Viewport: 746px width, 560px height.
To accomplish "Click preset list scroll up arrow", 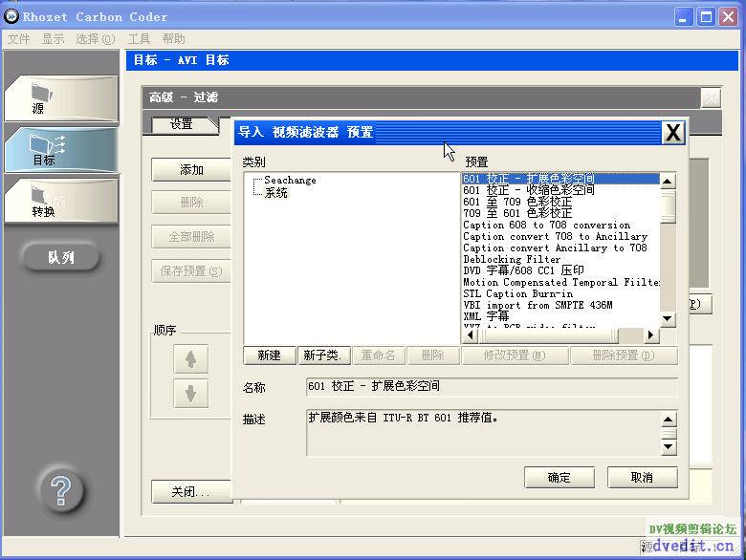I will pyautogui.click(x=668, y=182).
